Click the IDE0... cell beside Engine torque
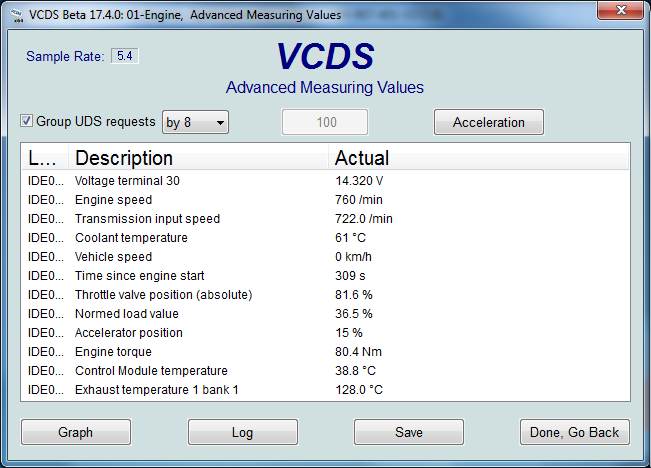This screenshot has height=468, width=651. tap(46, 352)
